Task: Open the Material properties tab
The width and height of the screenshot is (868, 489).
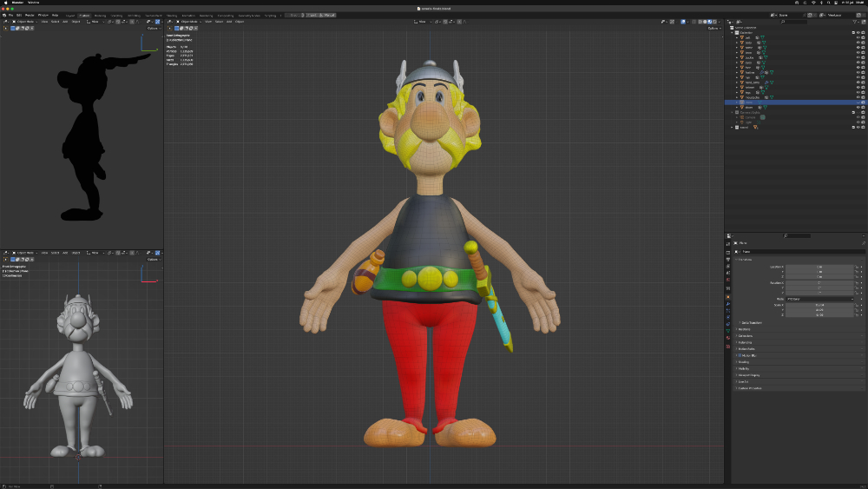Action: [728, 338]
